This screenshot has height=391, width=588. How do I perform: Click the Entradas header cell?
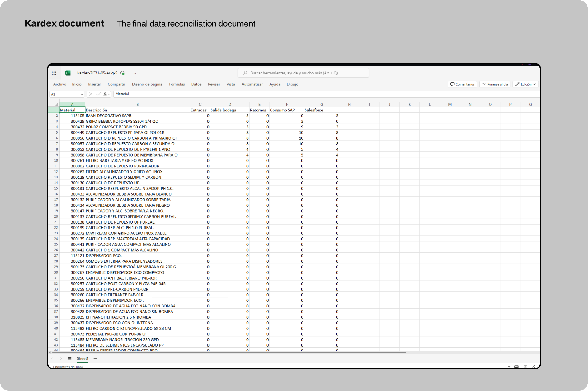point(200,110)
